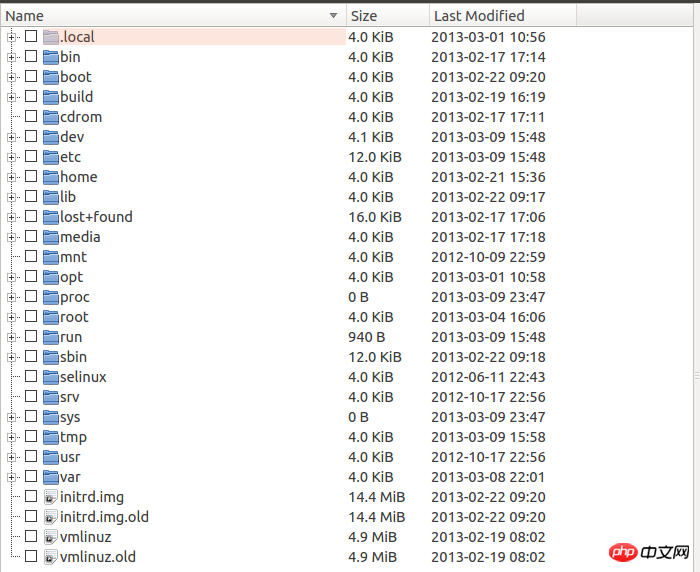
Task: Click the sbin folder icon
Action: point(51,357)
